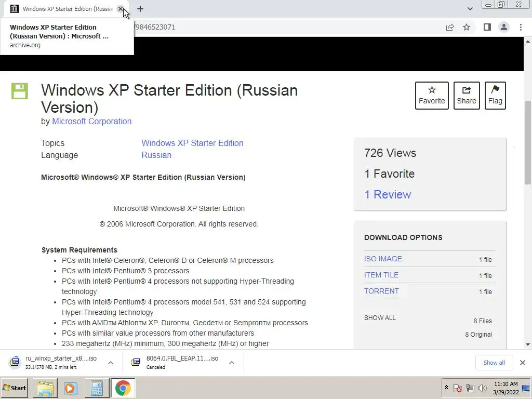The image size is (532, 399).
Task: Launch Windows Media Player from taskbar
Action: (71, 388)
